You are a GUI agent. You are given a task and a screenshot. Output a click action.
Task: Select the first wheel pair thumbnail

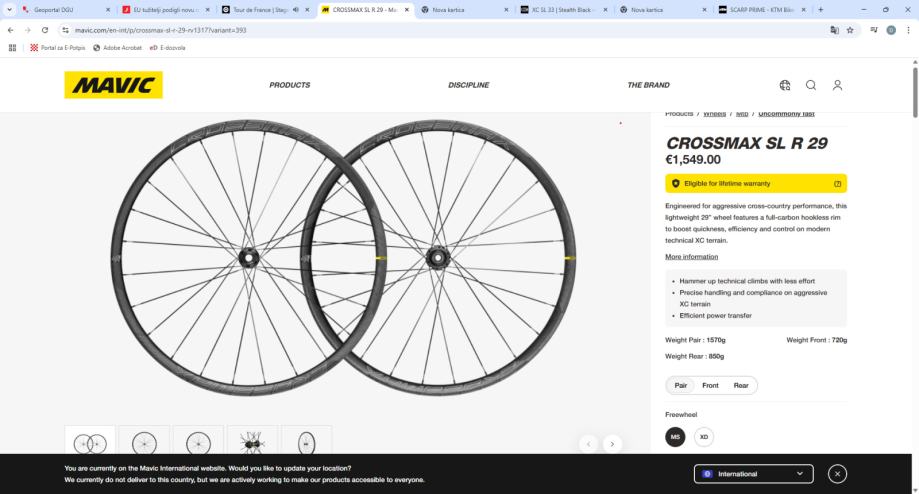point(90,443)
